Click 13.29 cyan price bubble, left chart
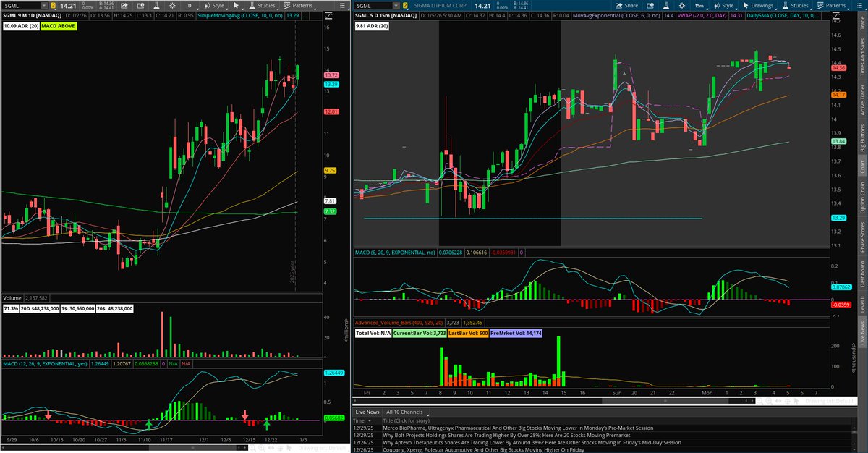Viewport: 868px width, 453px height. pyautogui.click(x=332, y=84)
